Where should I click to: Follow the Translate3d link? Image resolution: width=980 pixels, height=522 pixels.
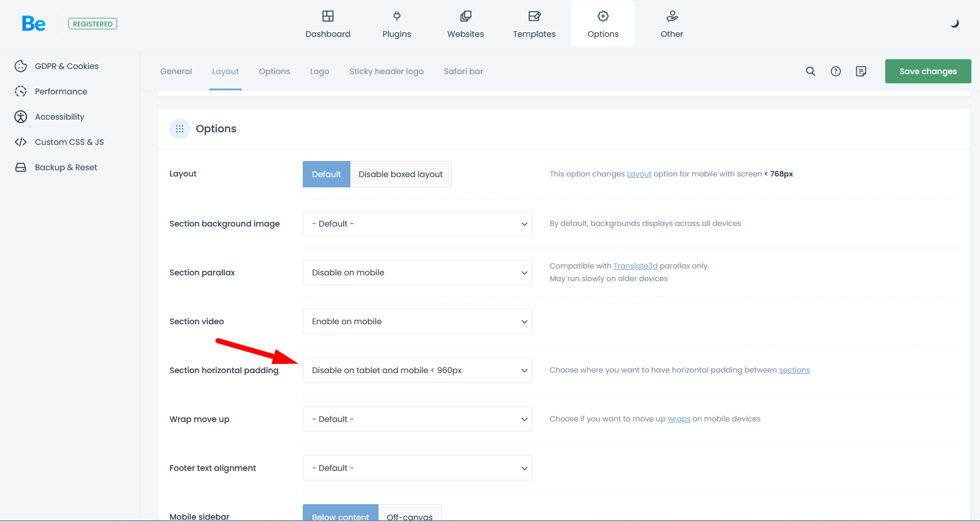635,266
